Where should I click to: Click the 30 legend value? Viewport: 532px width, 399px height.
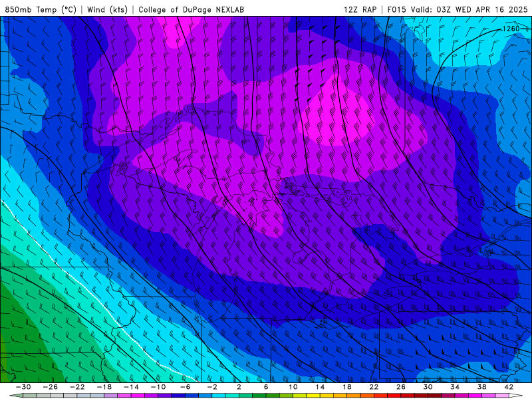428,387
